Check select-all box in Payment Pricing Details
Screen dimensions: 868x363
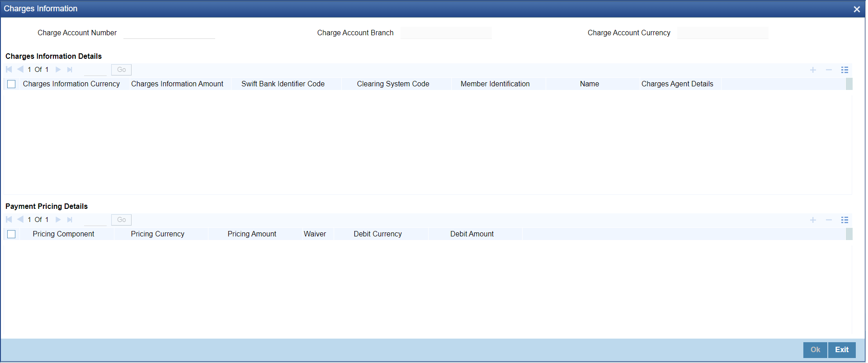11,234
